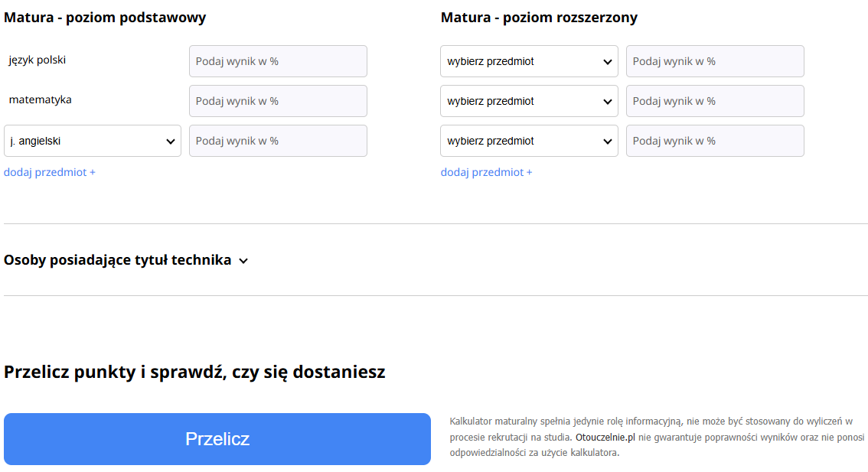Click the język polski score field
The width and height of the screenshot is (868, 472).
pyautogui.click(x=278, y=61)
